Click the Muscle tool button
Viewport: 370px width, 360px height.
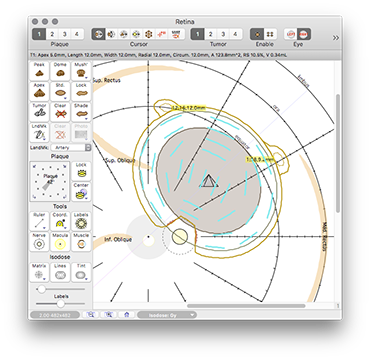(x=81, y=242)
